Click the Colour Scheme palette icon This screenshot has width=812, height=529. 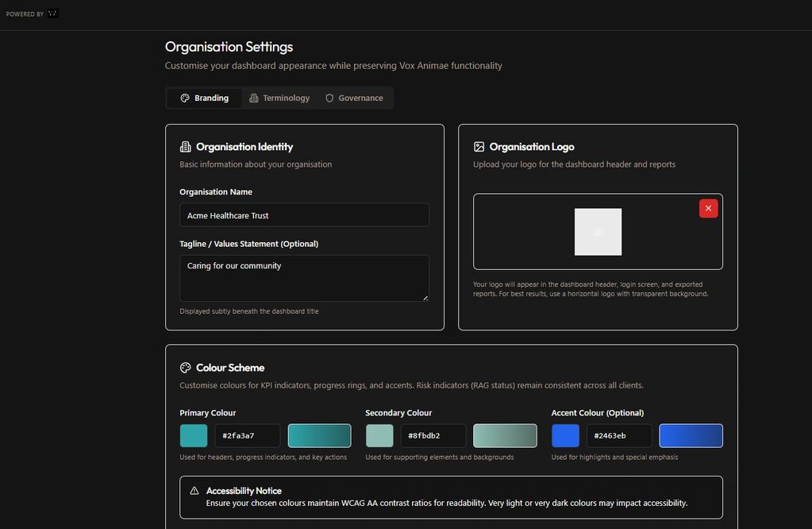coord(186,368)
